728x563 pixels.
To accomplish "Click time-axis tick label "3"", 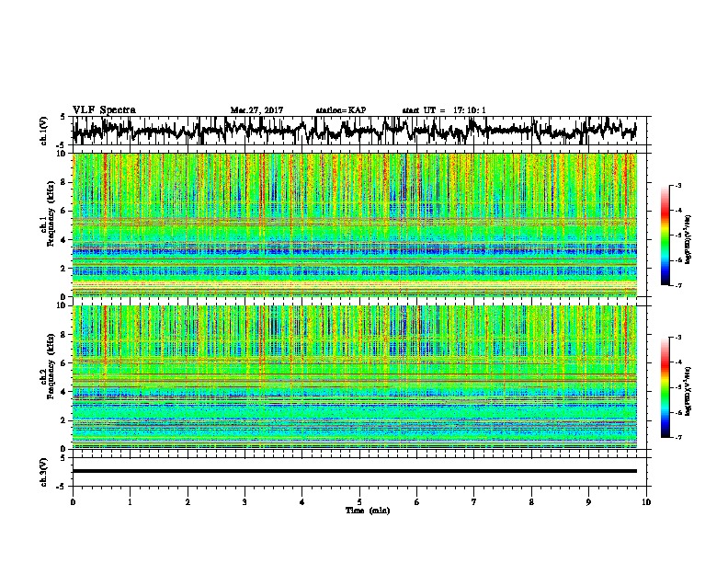I will coord(245,501).
